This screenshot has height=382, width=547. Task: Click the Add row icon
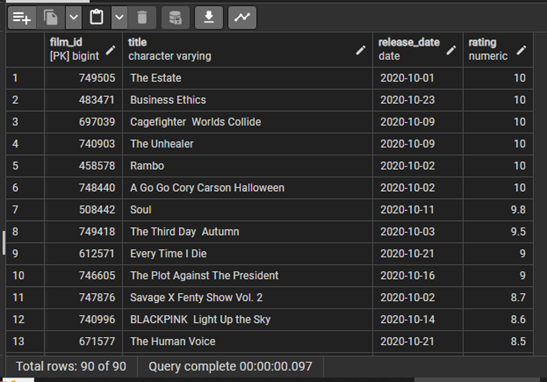(22, 17)
